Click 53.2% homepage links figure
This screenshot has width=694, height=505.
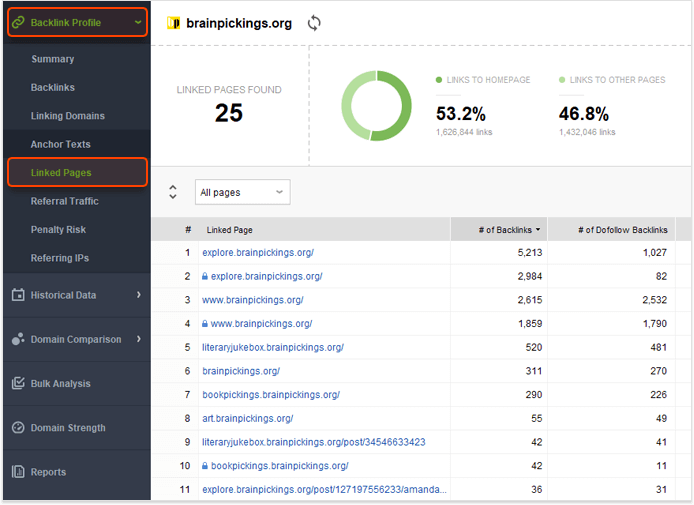pos(461,114)
